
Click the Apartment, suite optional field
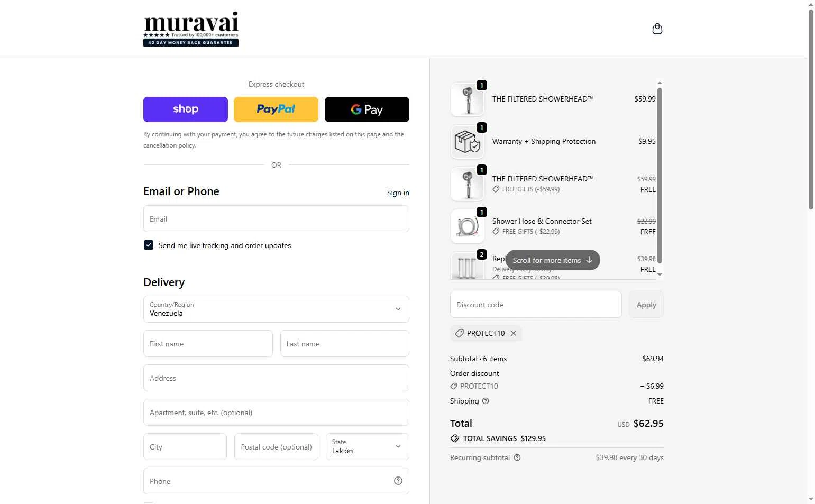point(276,413)
